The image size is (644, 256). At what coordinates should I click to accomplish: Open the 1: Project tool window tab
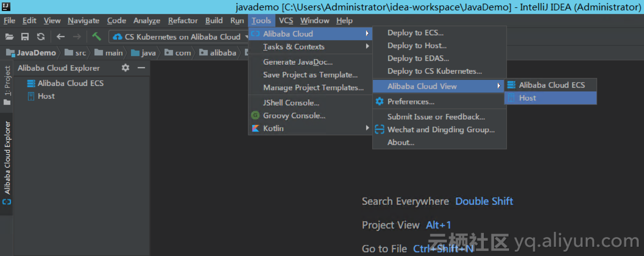7,85
